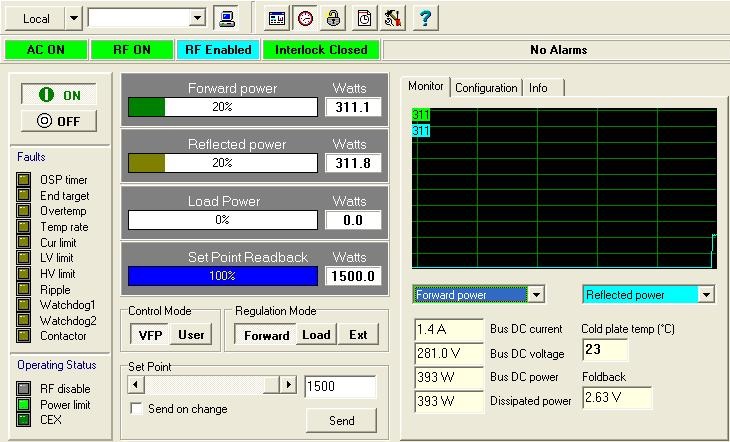This screenshot has height=442, width=730.
Task: Switch to the Configuration tab
Action: click(486, 88)
